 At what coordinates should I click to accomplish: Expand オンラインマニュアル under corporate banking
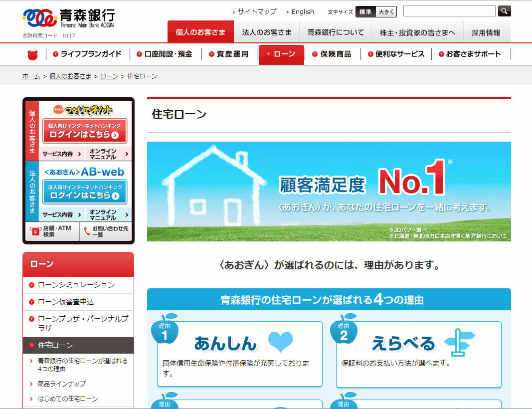(108, 214)
